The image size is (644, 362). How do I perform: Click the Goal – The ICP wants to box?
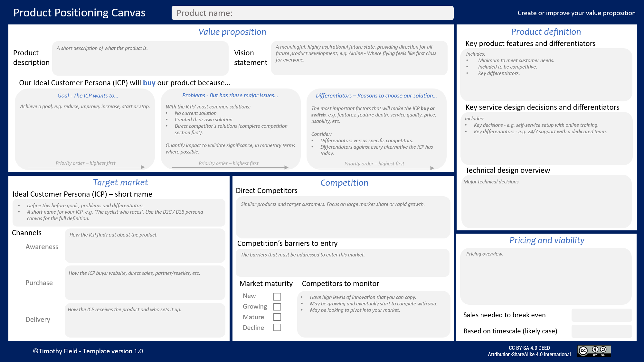(85, 129)
